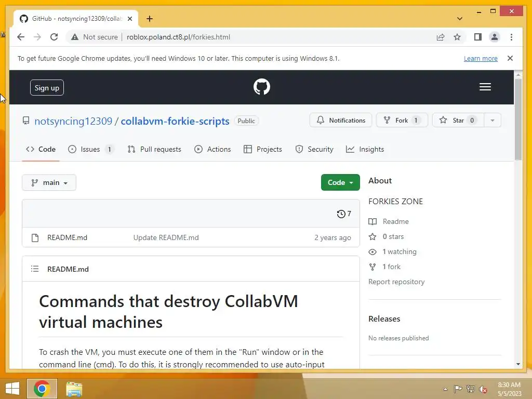The width and height of the screenshot is (532, 399).
Task: Select the Code tab
Action: coord(41,149)
